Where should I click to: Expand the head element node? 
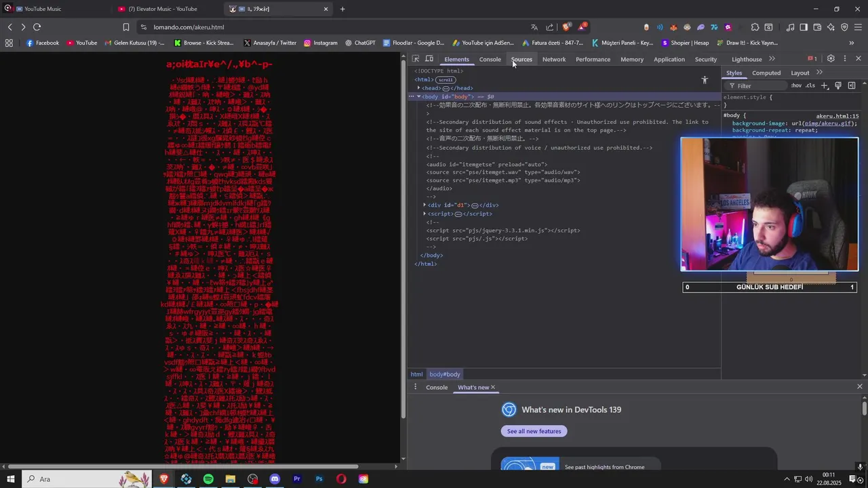click(x=418, y=88)
